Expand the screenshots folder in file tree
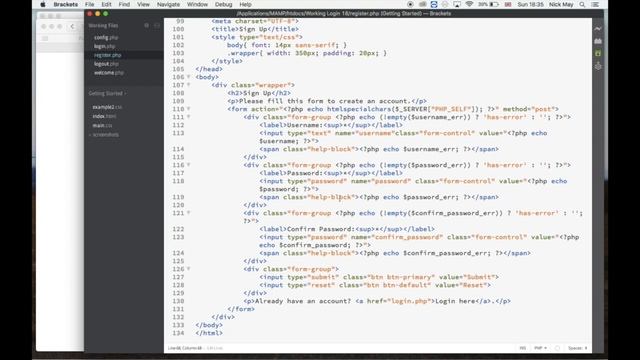This screenshot has height=360, width=640. click(105, 135)
